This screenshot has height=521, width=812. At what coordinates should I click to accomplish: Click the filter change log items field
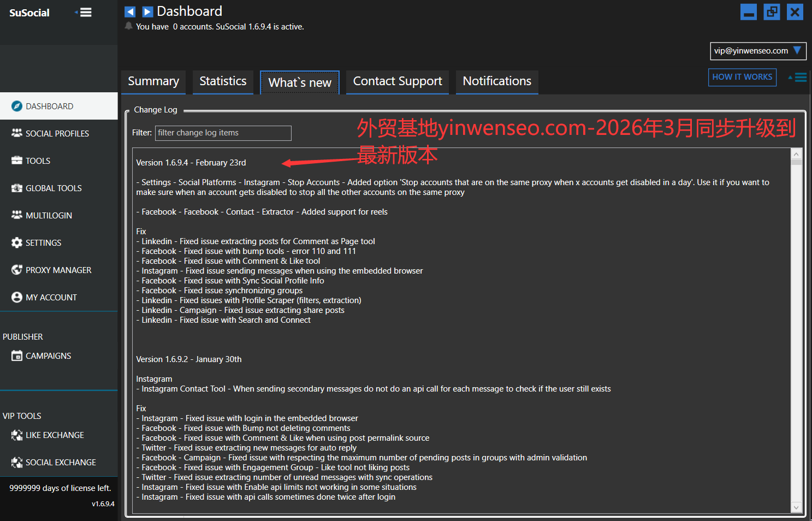tap(223, 133)
